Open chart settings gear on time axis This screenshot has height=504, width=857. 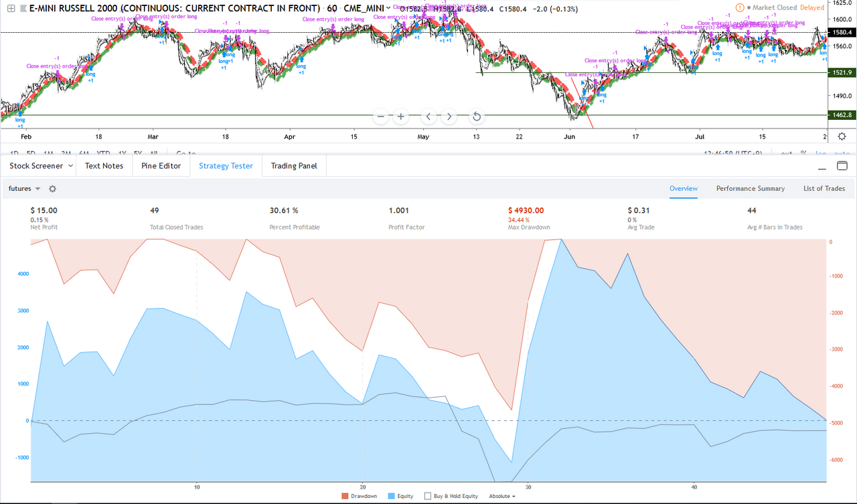tap(842, 136)
